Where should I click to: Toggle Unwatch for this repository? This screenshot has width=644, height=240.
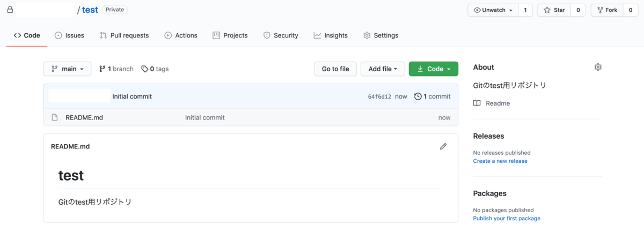493,10
